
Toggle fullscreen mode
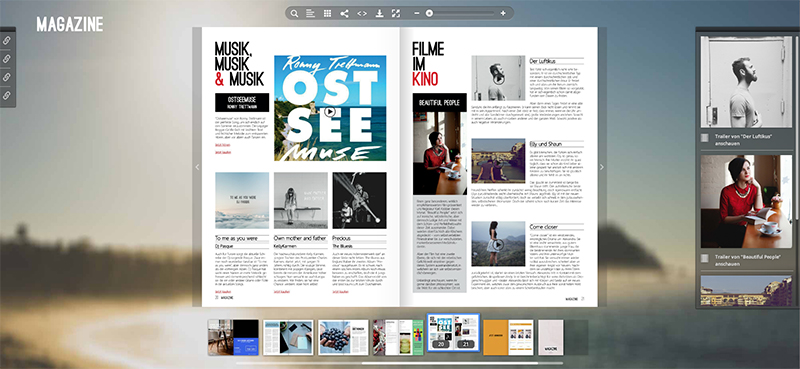(x=396, y=13)
